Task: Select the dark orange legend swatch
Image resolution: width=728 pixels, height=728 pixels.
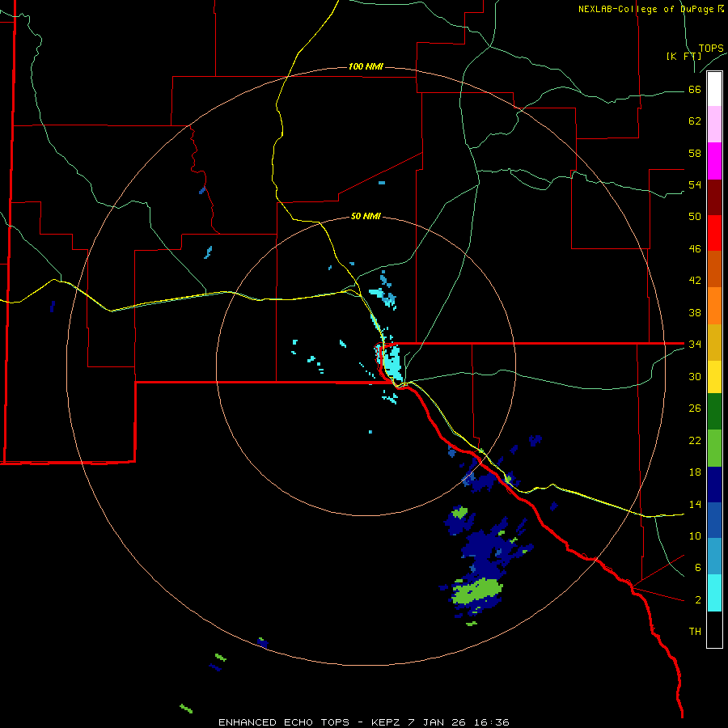Action: tap(714, 269)
